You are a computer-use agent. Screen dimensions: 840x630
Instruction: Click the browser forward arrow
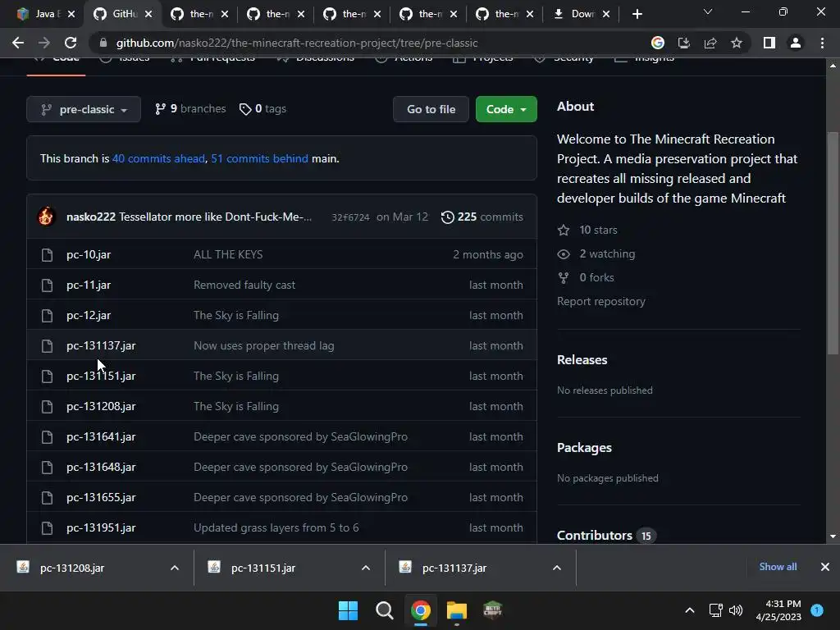click(44, 43)
